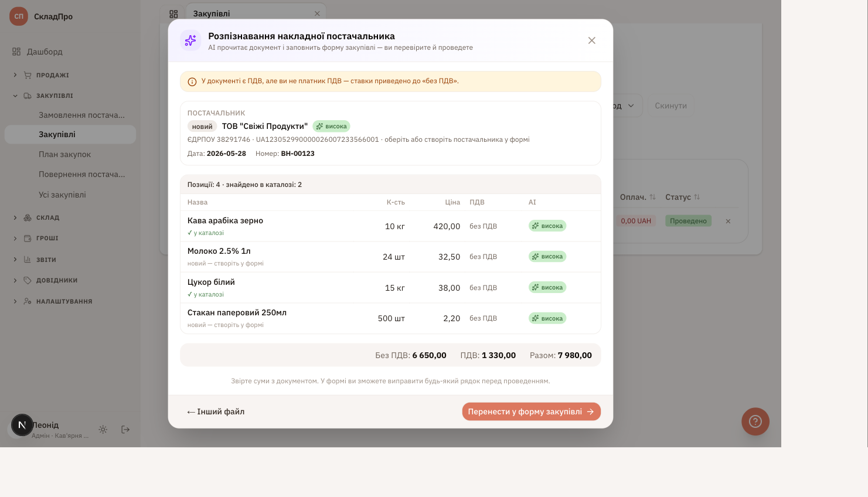This screenshot has width=868, height=497.
Task: Click the AI sparkle icon in dialog header
Action: coord(190,40)
